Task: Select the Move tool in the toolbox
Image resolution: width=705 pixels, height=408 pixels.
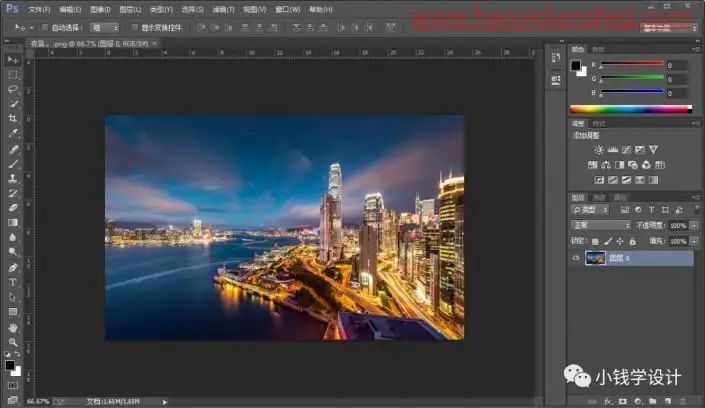Action: click(x=13, y=60)
